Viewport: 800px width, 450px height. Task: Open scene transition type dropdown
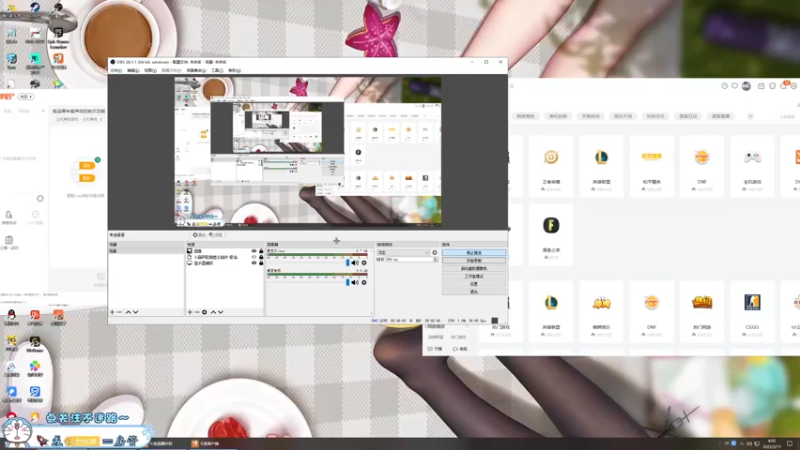tap(403, 253)
